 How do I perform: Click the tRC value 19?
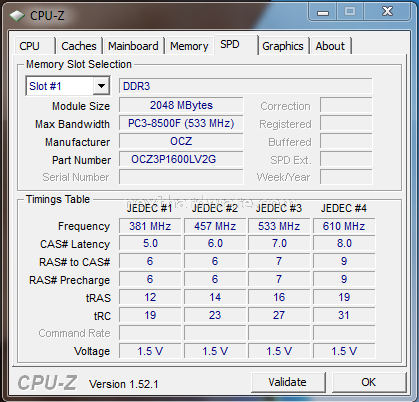(x=150, y=315)
